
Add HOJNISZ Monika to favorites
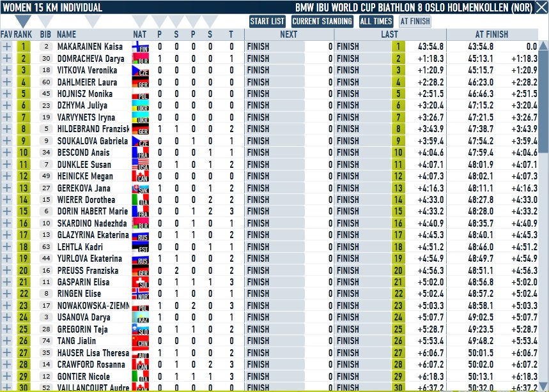coord(7,94)
